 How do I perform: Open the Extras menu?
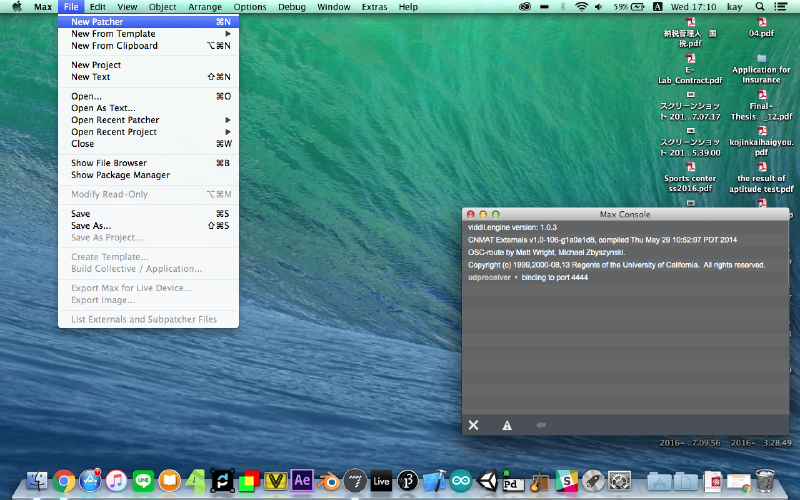374,7
